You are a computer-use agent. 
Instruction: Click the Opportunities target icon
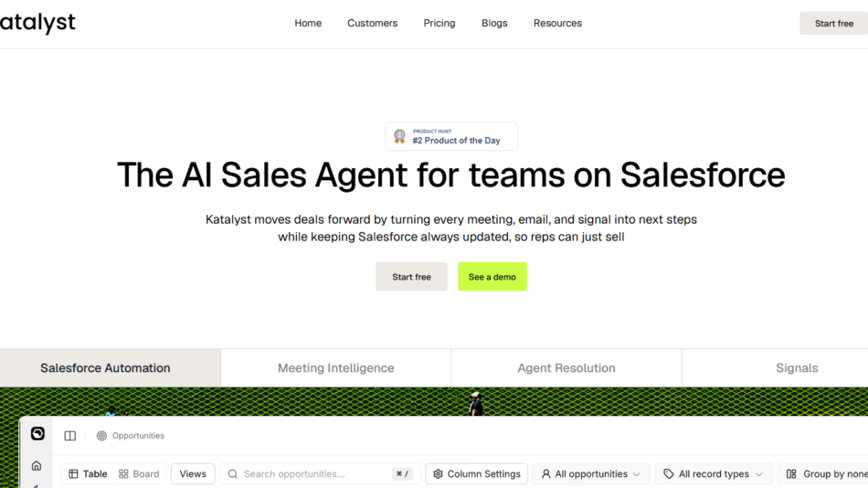click(x=101, y=436)
